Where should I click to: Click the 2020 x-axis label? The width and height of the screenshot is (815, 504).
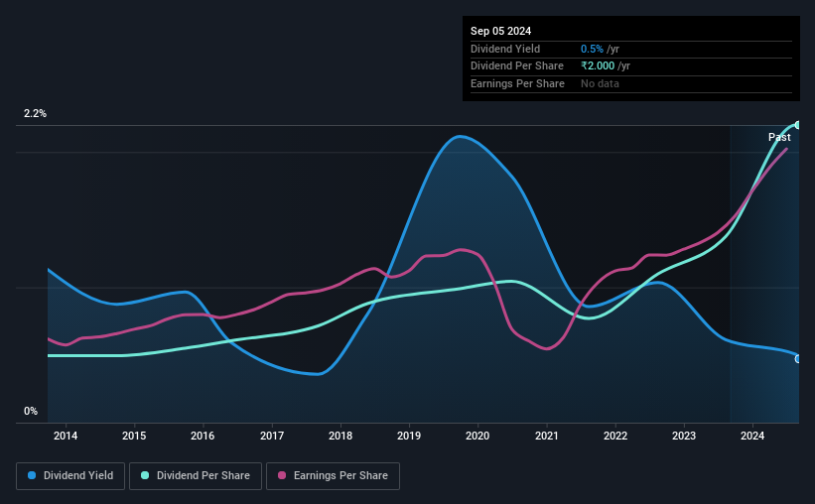[477, 436]
